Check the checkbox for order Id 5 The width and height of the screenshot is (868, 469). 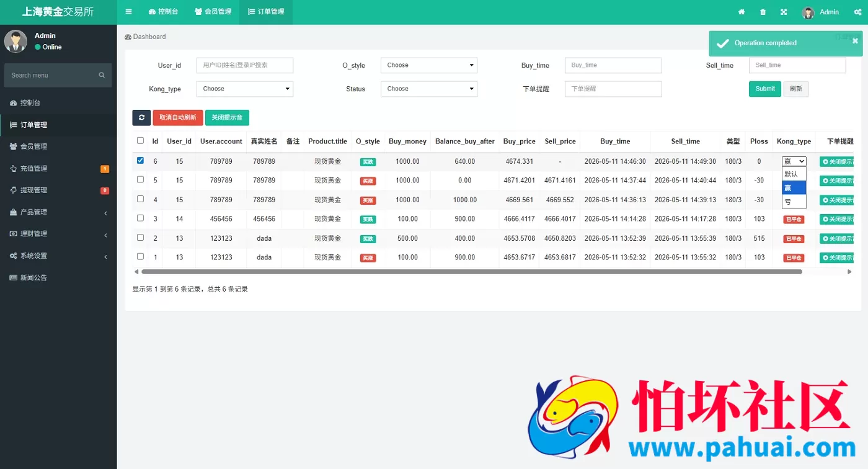(140, 180)
